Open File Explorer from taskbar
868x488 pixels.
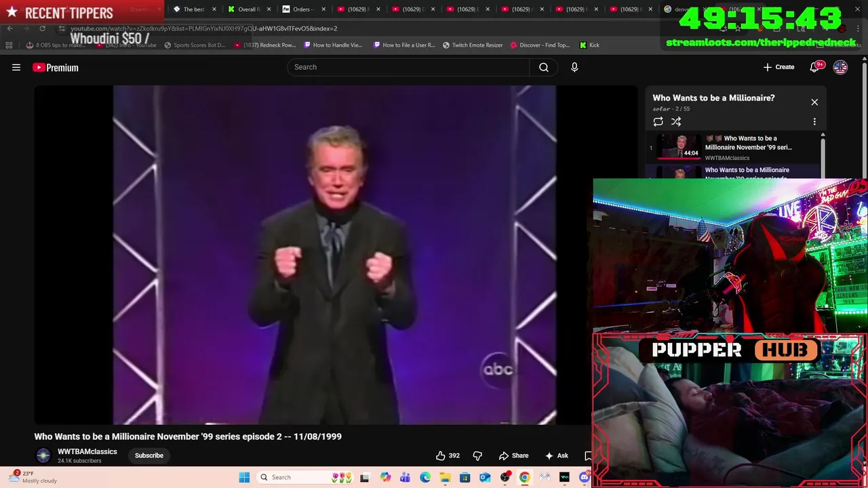point(445,477)
